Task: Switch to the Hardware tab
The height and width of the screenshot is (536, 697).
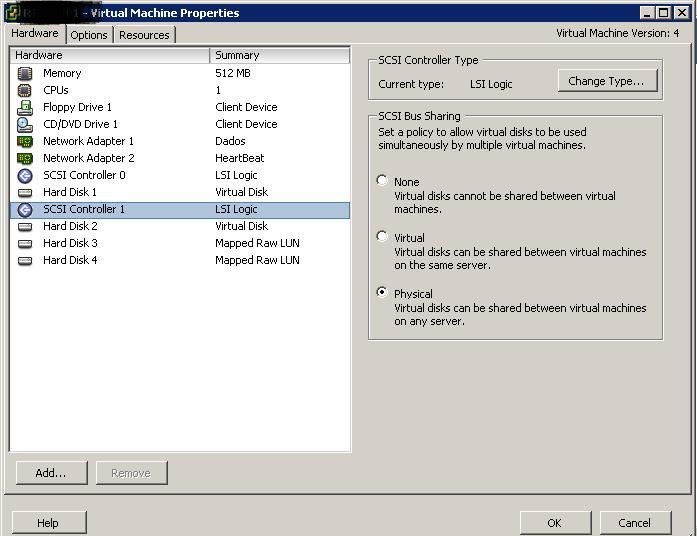Action: point(35,33)
